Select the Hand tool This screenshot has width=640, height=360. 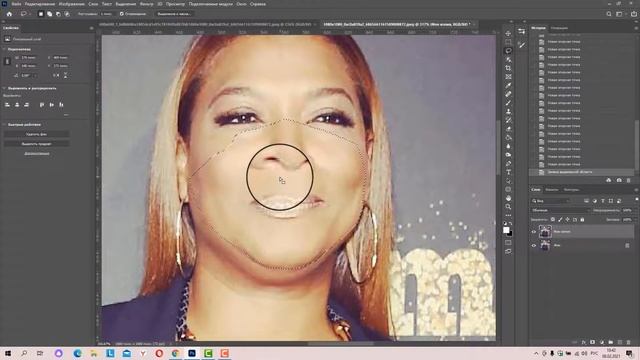pos(508,198)
